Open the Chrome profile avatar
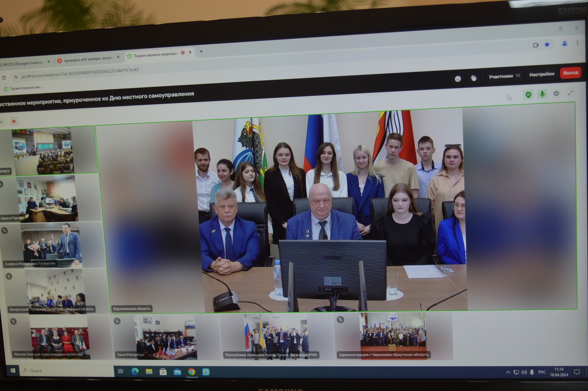This screenshot has width=588, height=391. [x=564, y=44]
